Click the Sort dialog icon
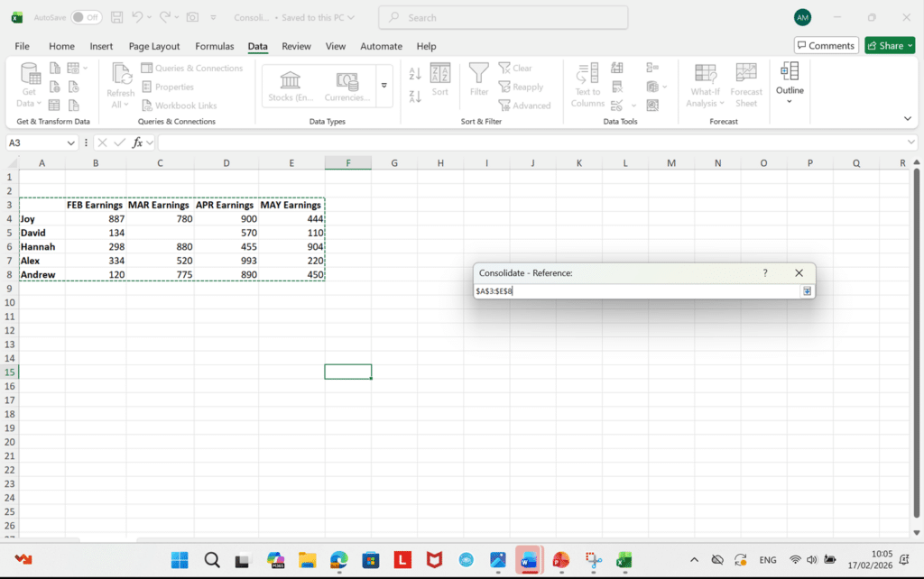The width and height of the screenshot is (924, 579). click(439, 74)
